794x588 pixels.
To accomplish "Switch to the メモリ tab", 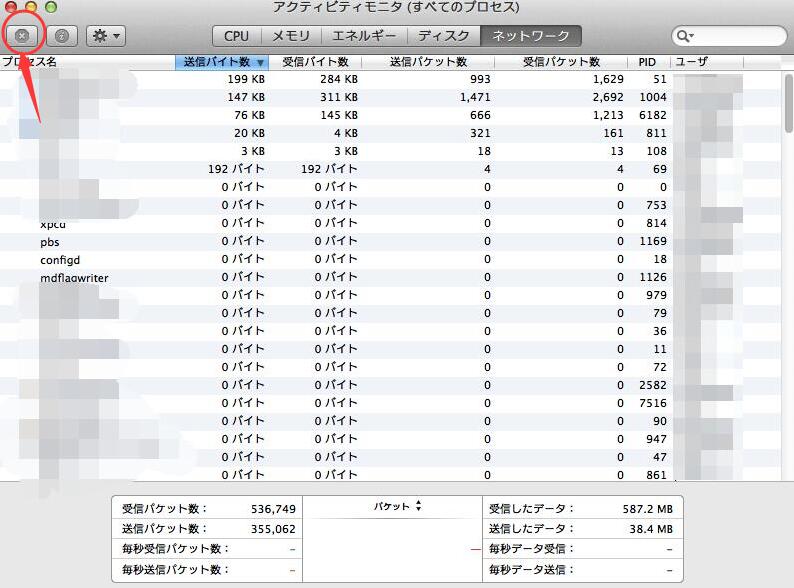I will pyautogui.click(x=291, y=36).
